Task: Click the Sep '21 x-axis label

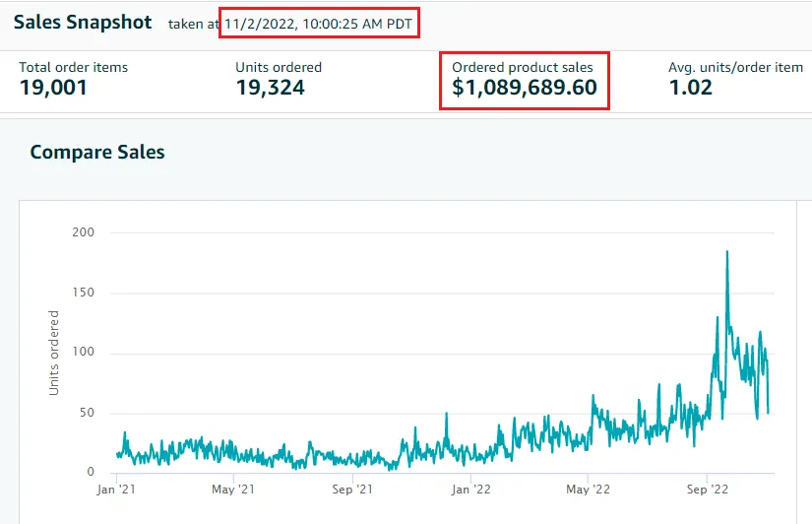Action: click(352, 490)
